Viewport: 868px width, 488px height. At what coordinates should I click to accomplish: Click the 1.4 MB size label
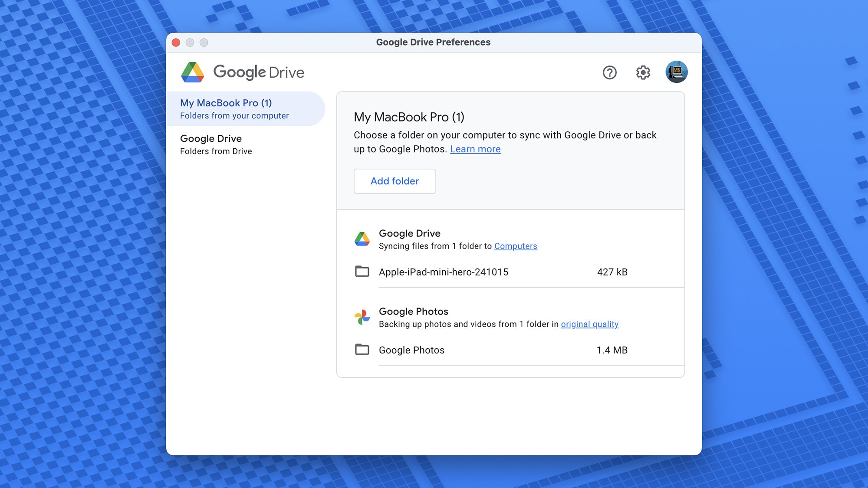[x=612, y=350]
